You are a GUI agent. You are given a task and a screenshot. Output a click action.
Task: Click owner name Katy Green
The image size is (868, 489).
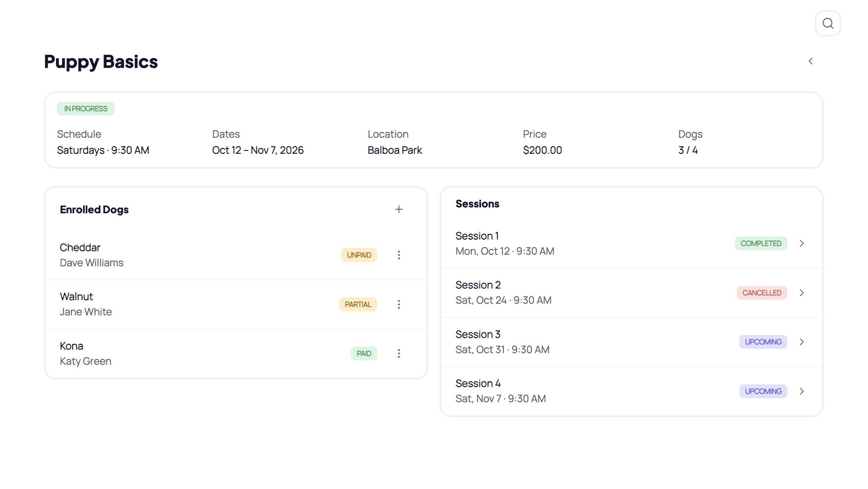pos(85,361)
